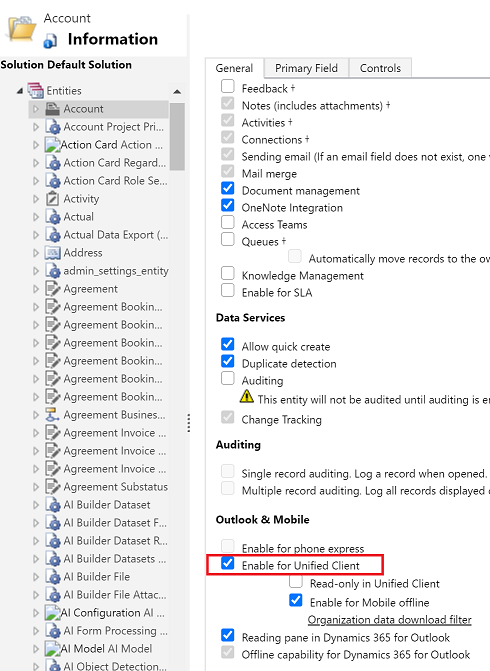Uncheck Enable for Mobile offline
Viewport: 490px width, 671px height.
coord(296,600)
